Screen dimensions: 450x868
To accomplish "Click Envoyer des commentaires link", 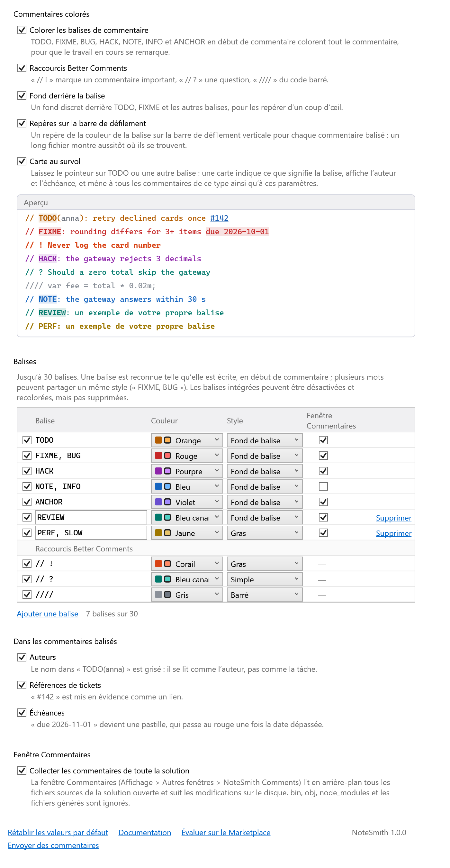I will [53, 845].
